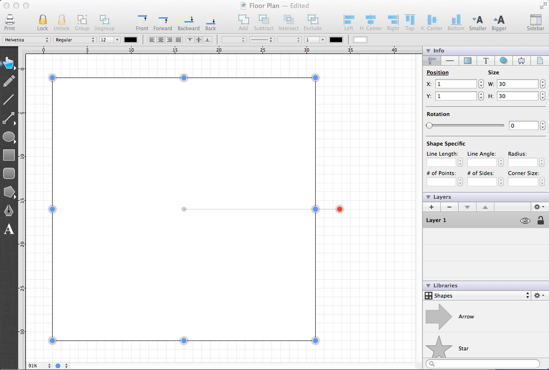This screenshot has height=370, width=549.
Task: Select the Ellipse tool
Action: click(9, 137)
